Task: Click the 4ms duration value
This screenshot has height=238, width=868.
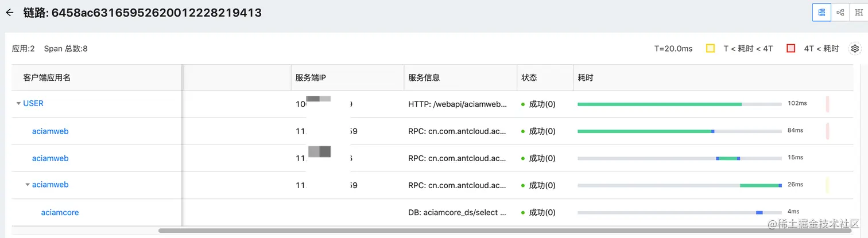Action: click(793, 212)
